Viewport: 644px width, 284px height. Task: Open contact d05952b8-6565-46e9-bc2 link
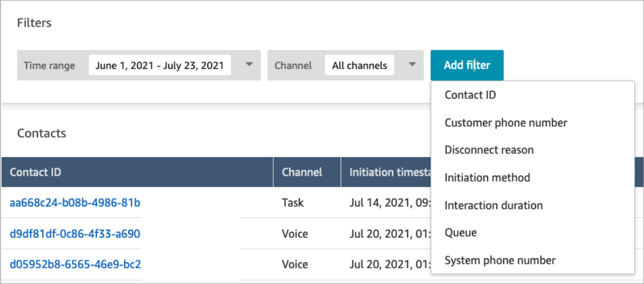pos(75,264)
